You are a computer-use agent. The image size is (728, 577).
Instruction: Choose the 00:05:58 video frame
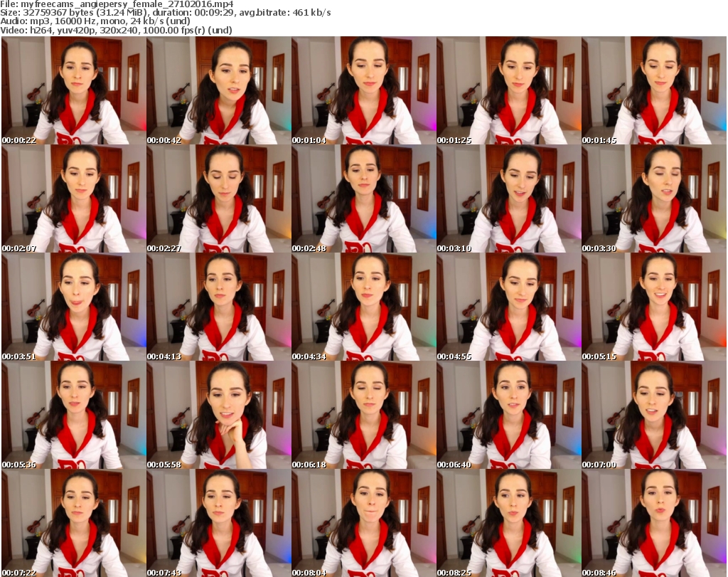(x=219, y=415)
